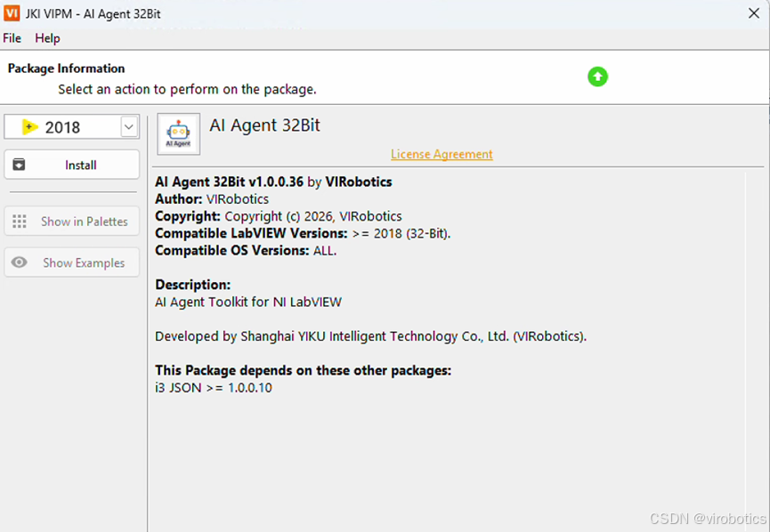
Task: Click the palettes grid icon
Action: click(20, 222)
